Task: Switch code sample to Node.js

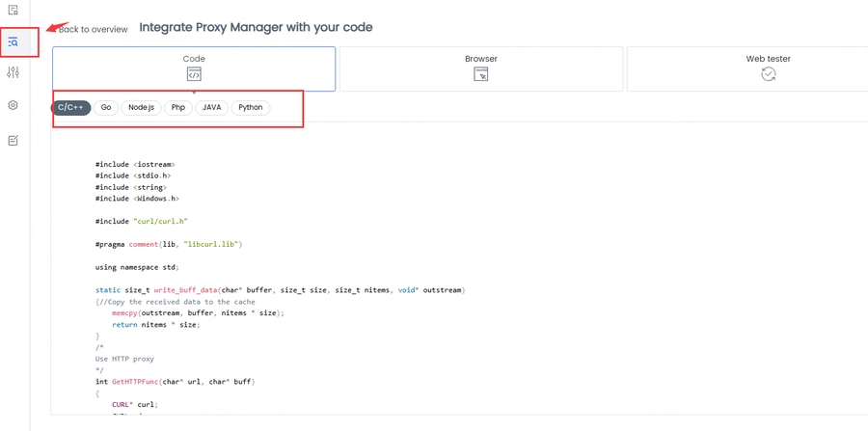Action: [141, 108]
